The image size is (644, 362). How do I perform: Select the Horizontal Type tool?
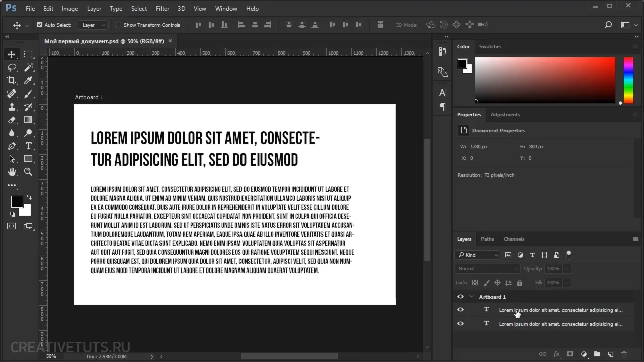tap(28, 146)
